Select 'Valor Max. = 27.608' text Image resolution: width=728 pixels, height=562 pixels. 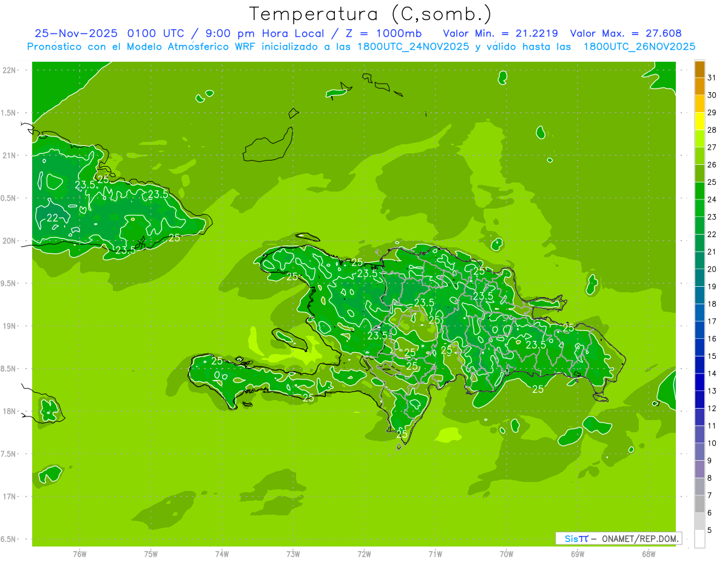(x=625, y=33)
